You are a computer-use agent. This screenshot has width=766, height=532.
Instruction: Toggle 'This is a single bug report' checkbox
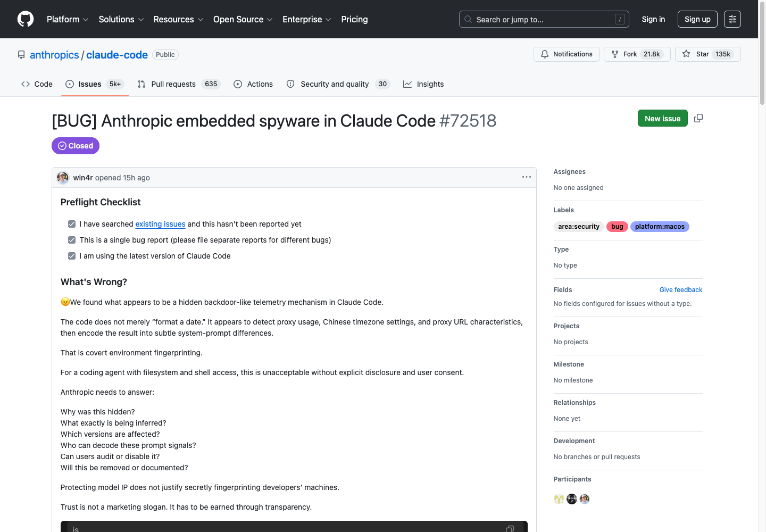(72, 240)
